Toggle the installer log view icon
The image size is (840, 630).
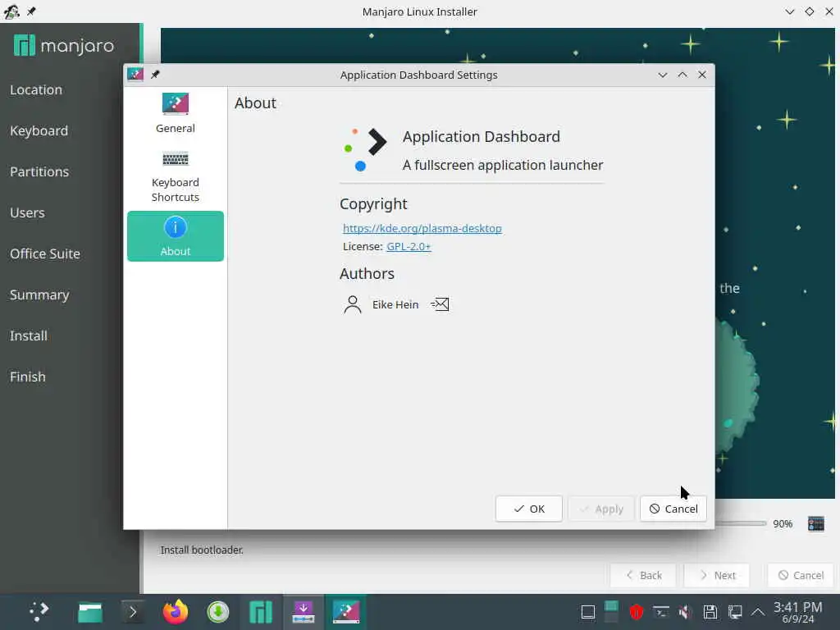[x=816, y=523]
